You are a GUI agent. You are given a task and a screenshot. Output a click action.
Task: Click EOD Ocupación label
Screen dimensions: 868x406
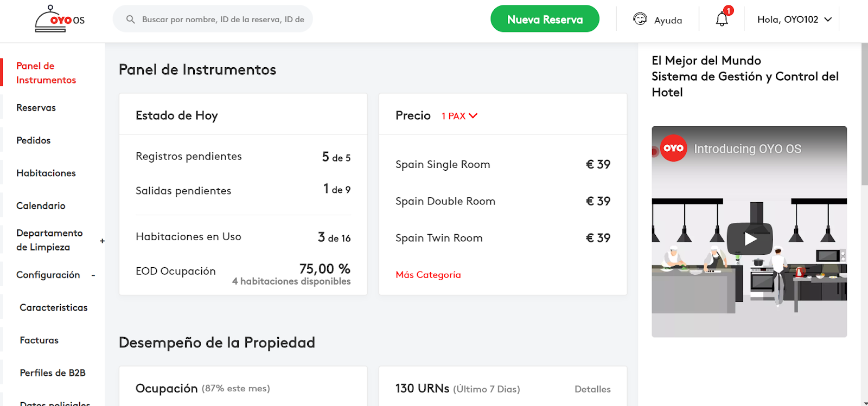[176, 271]
